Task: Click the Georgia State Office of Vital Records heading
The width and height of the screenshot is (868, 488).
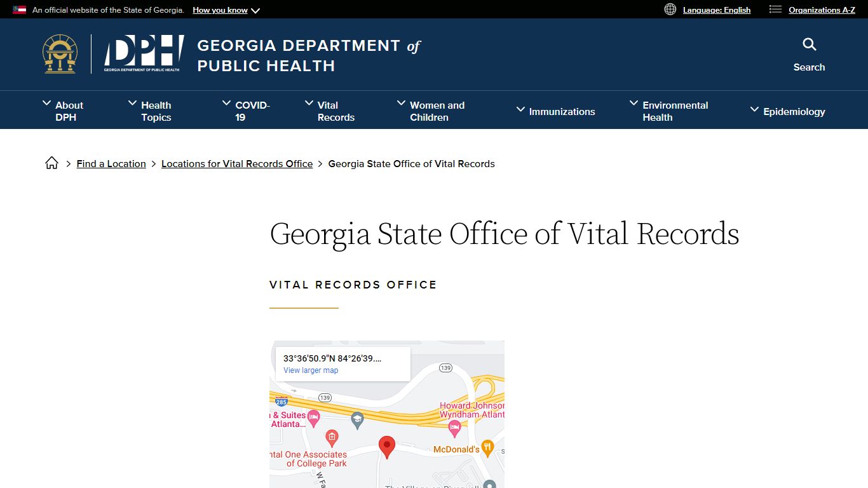Action: click(505, 233)
